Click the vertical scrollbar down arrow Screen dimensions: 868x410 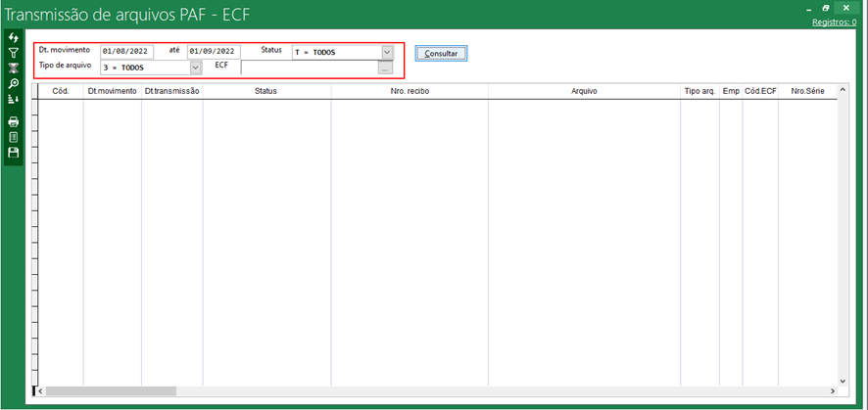(842, 381)
